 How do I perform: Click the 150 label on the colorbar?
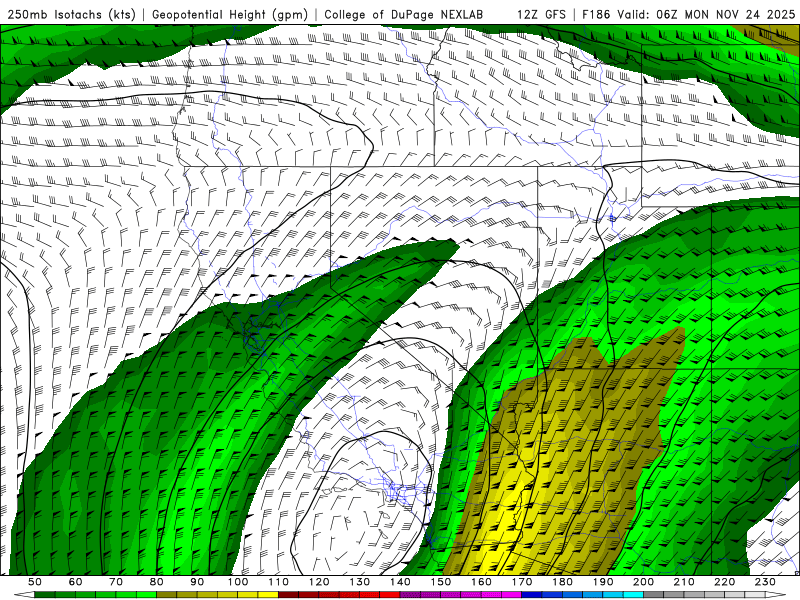441,582
